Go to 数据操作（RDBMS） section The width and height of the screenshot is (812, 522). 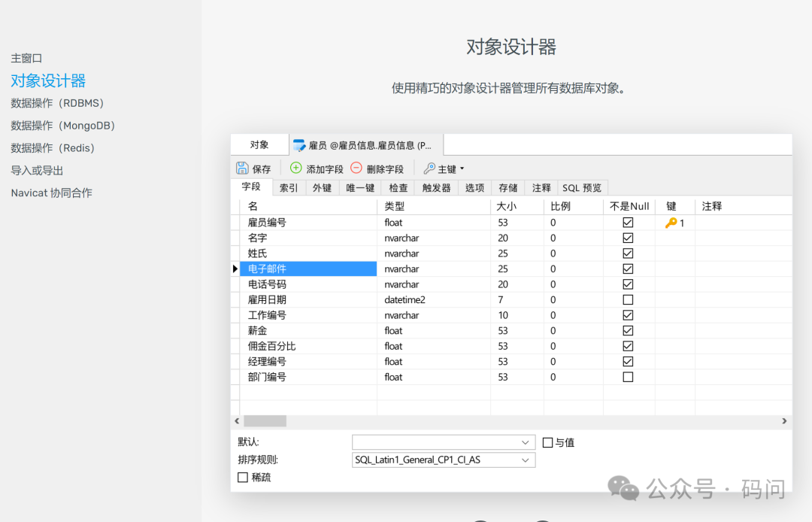coord(57,103)
